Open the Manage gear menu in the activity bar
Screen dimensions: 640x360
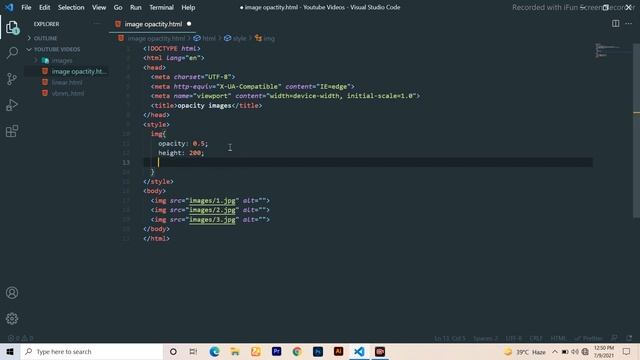coord(12,318)
